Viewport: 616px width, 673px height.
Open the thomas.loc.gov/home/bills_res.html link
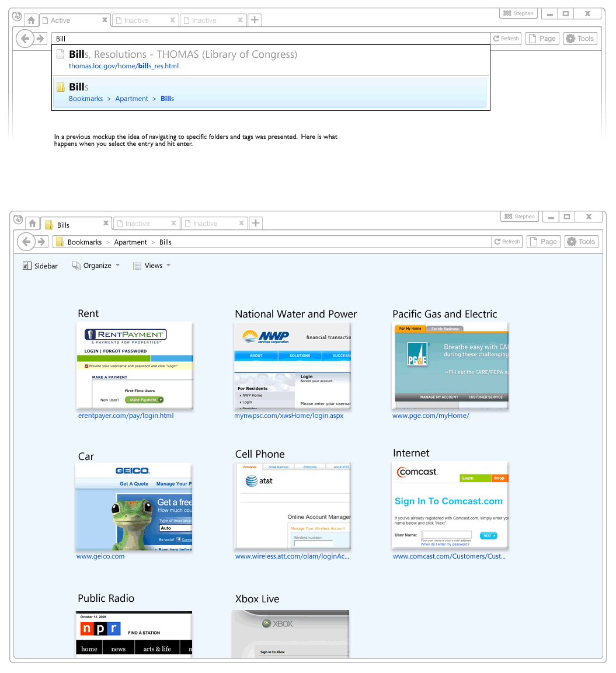coord(124,66)
